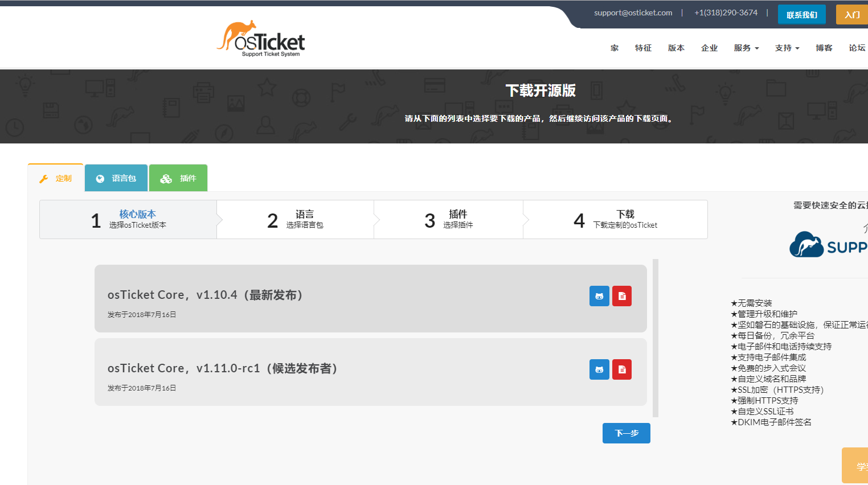Click the ★强制HTTPS支持 line
The width and height of the screenshot is (868, 485).
click(x=764, y=400)
